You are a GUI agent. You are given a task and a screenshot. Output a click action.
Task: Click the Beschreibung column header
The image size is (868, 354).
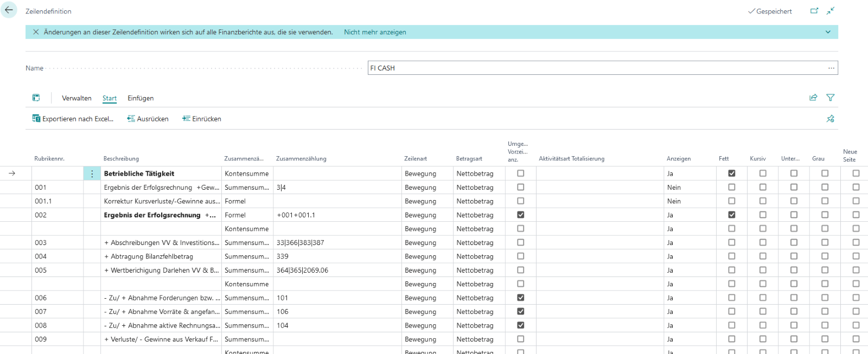[x=121, y=159]
